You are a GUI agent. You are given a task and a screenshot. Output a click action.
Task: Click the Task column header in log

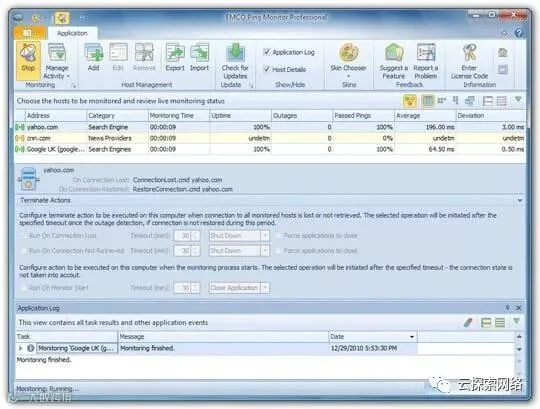(66, 337)
